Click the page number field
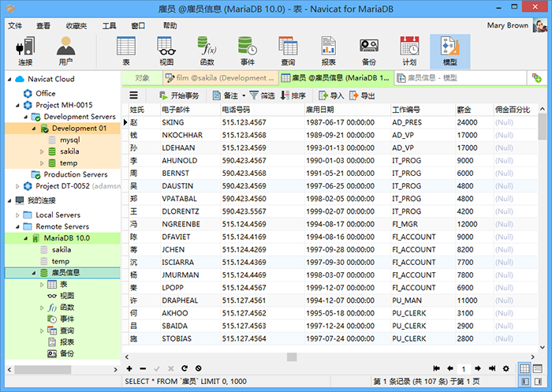The image size is (552, 392). point(464,369)
